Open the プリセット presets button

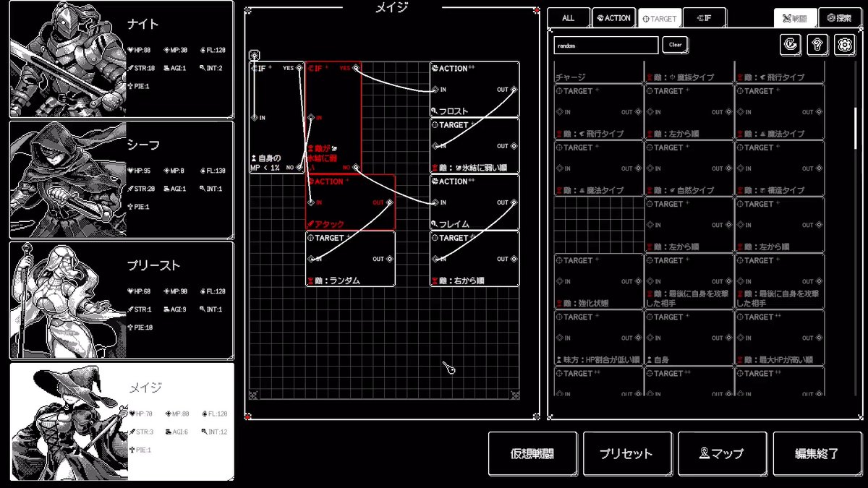[x=627, y=454]
